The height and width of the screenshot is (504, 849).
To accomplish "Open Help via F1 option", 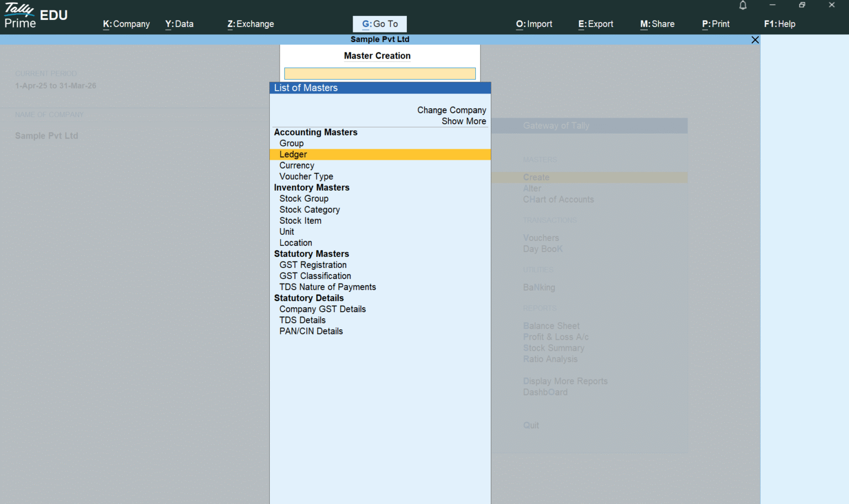I will pos(779,24).
